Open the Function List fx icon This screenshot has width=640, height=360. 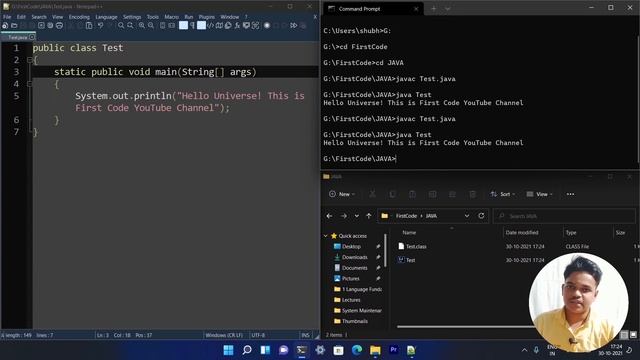[237, 25]
